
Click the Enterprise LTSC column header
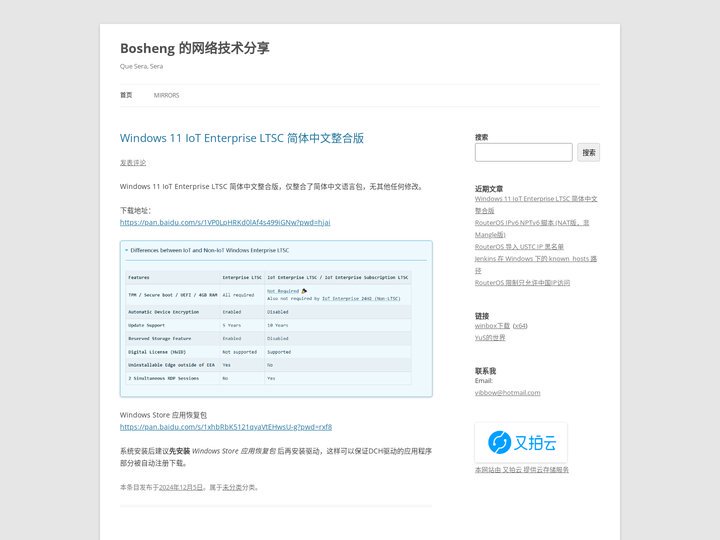click(x=242, y=277)
